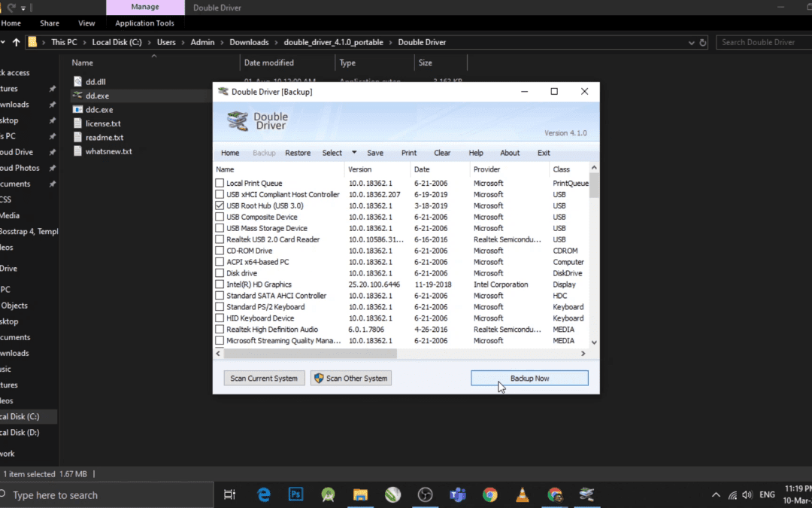Viewport: 812px width, 508px height.
Task: Open the volume speaker tray icon
Action: (x=747, y=495)
